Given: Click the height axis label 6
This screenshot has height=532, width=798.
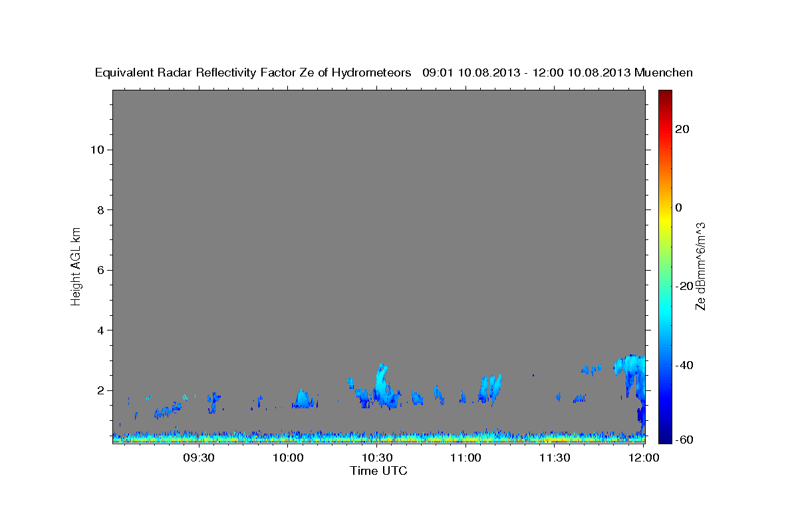Looking at the screenshot, I should point(101,270).
